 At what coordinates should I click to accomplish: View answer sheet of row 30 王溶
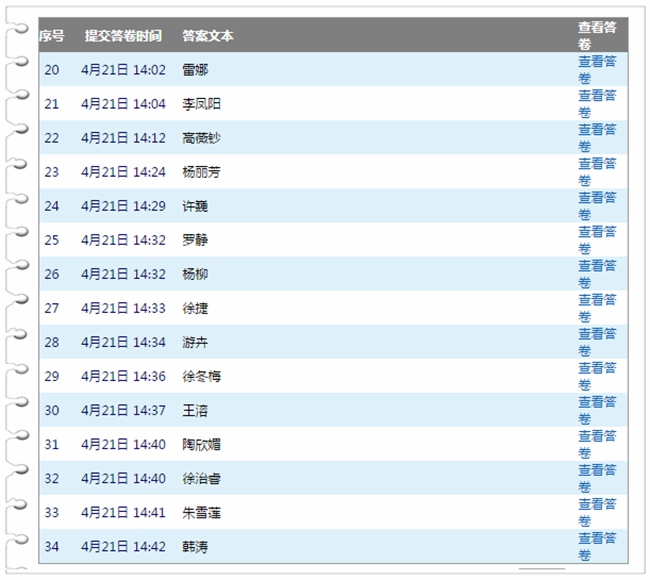coord(597,410)
